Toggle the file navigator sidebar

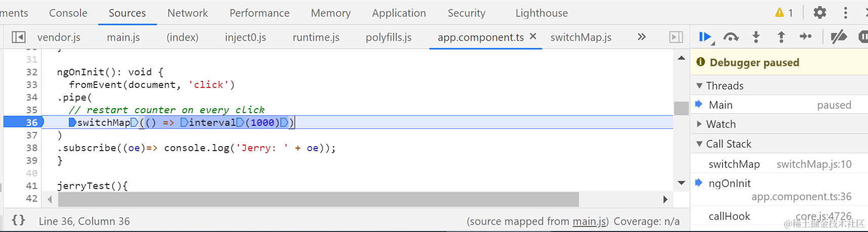point(18,37)
